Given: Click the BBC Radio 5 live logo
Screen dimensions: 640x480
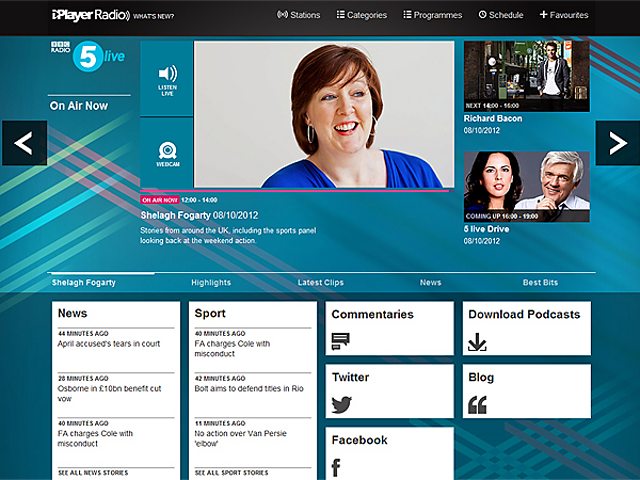Looking at the screenshot, I should click(88, 56).
